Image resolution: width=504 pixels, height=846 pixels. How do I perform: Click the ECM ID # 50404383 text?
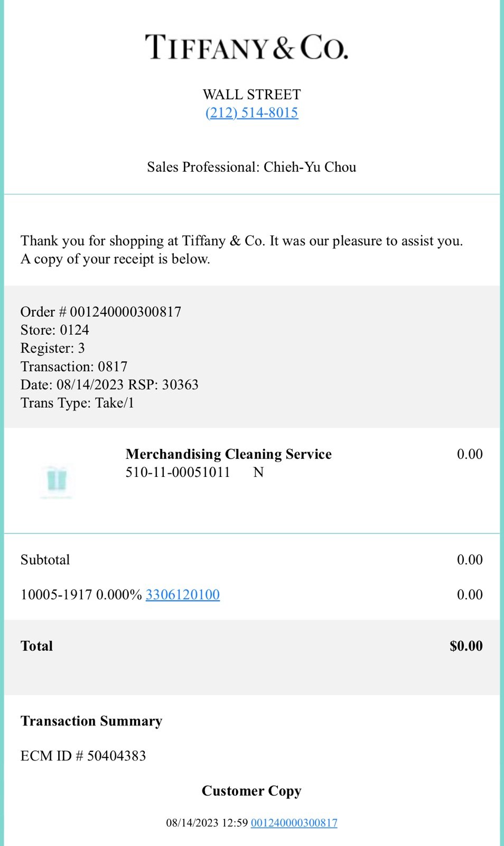pos(83,756)
